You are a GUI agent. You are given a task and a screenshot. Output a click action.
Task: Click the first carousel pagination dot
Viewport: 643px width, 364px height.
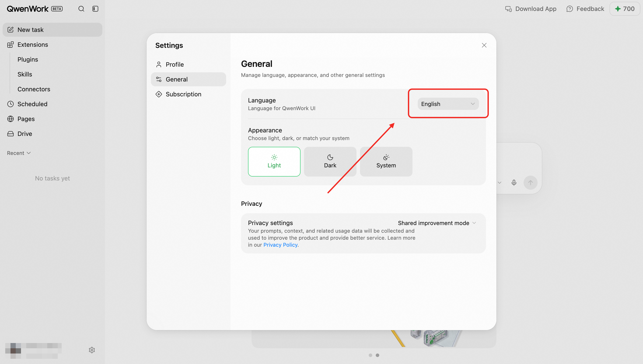tap(370, 355)
